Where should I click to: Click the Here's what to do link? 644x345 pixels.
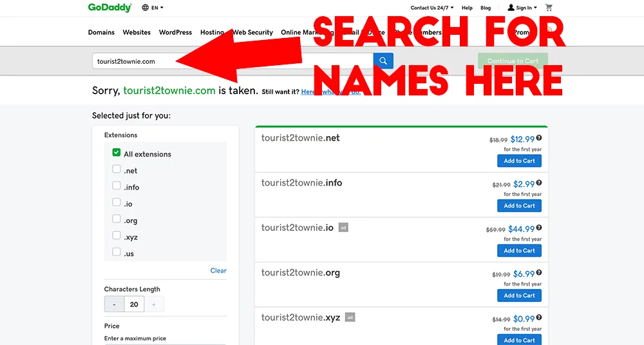(330, 92)
